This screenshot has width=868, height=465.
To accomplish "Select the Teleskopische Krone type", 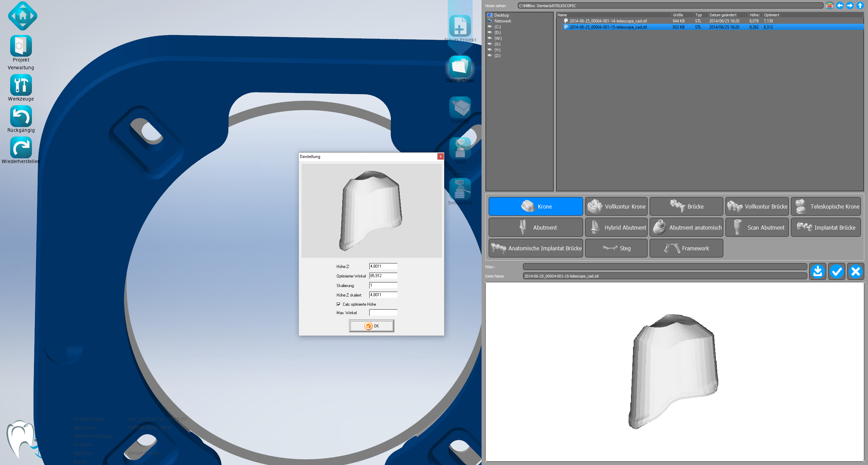I will 826,207.
